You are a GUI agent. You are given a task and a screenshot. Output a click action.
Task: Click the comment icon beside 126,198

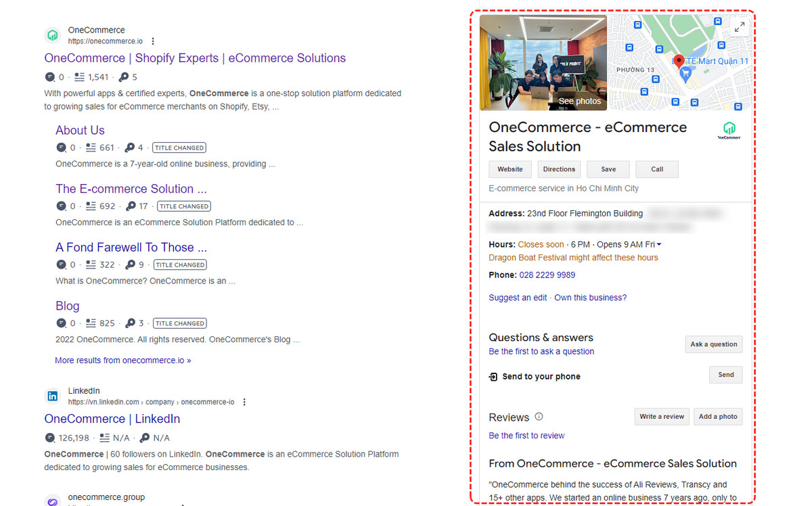50,438
